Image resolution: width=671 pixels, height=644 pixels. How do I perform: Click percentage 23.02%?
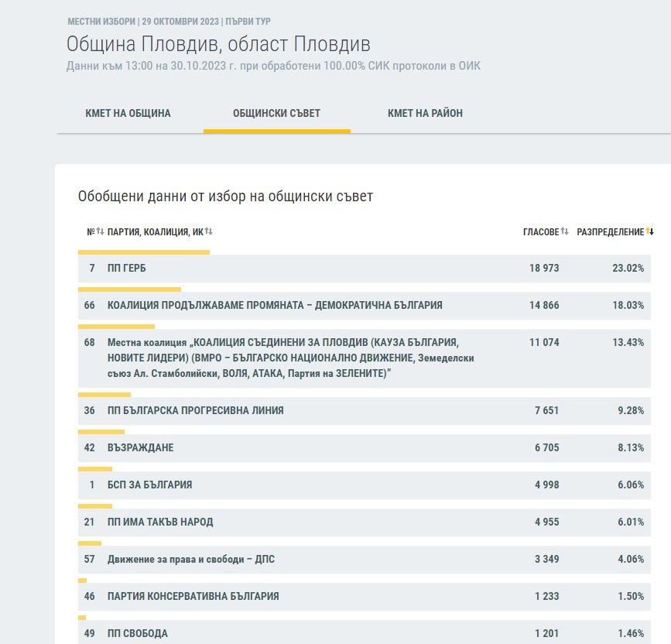pos(628,269)
